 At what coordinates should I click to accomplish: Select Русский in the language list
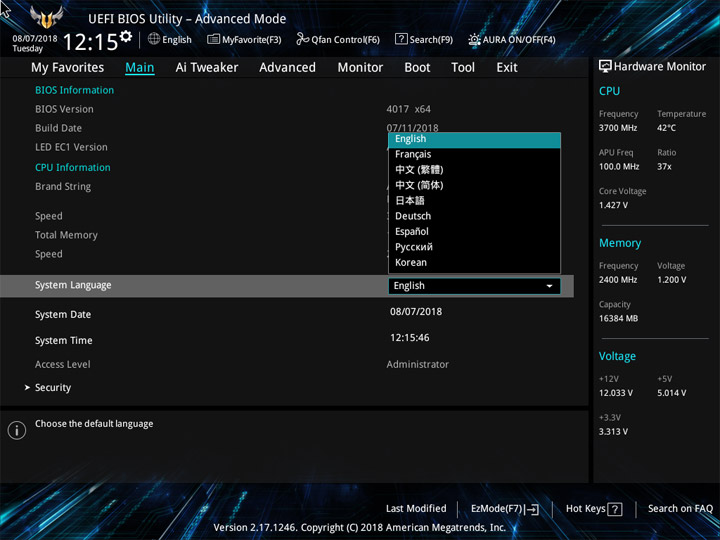[474, 247]
